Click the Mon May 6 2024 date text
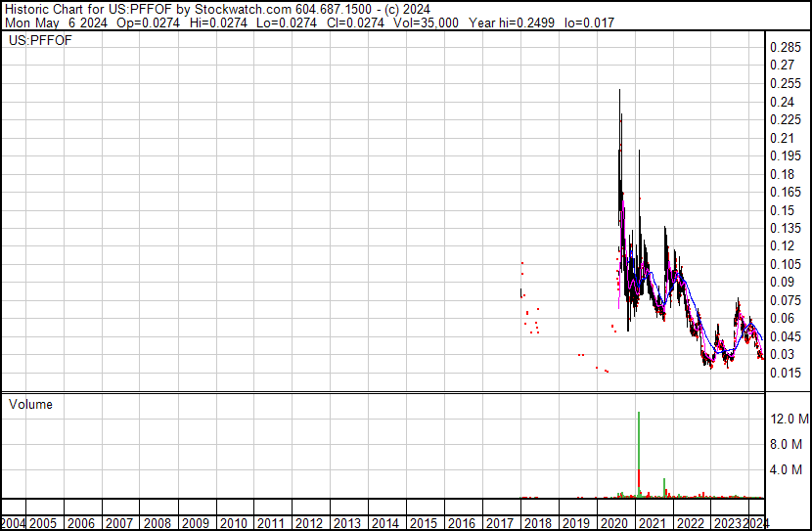812x531 pixels. [43, 22]
